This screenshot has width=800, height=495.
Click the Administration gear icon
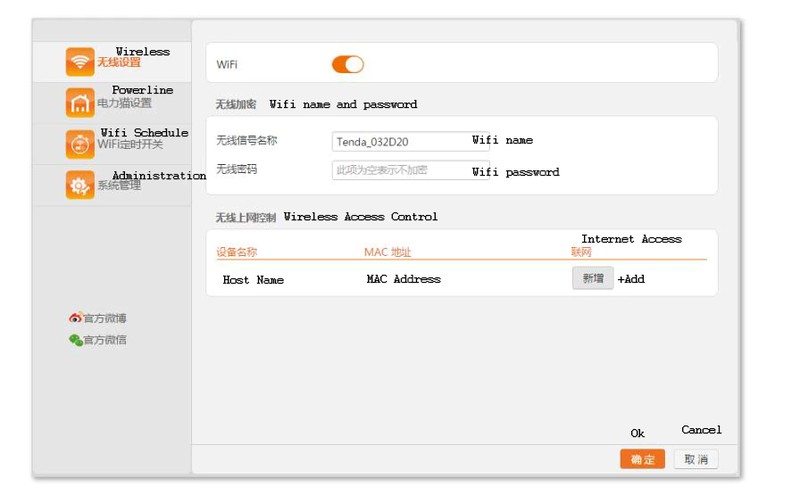80,185
